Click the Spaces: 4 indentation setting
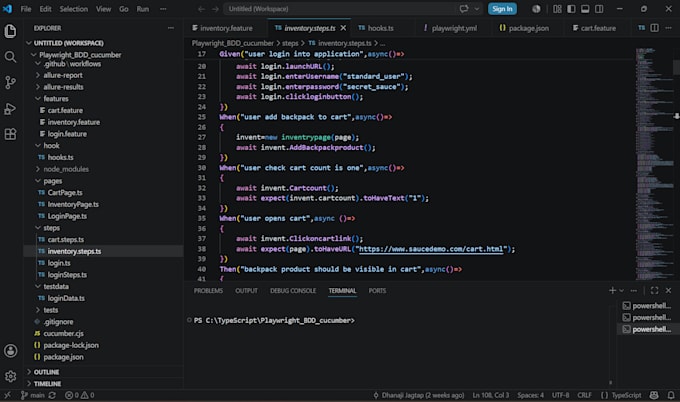 tap(530, 395)
